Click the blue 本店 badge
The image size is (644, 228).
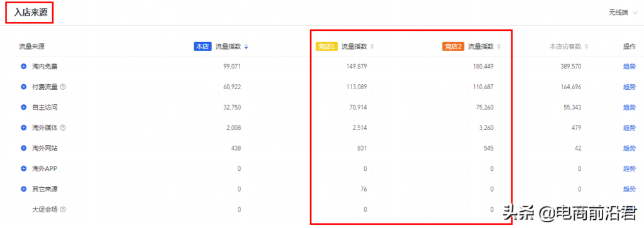coord(203,46)
